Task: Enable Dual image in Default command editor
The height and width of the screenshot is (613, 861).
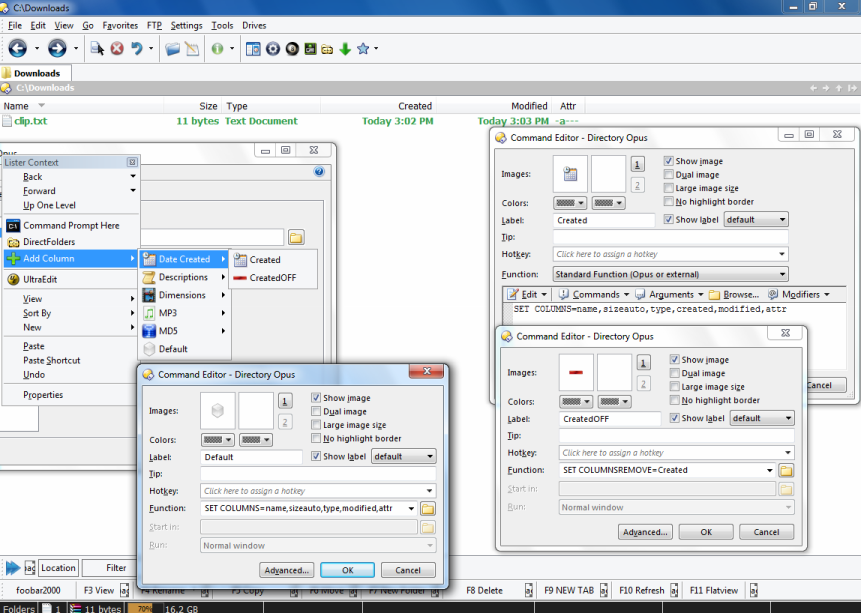Action: 317,411
